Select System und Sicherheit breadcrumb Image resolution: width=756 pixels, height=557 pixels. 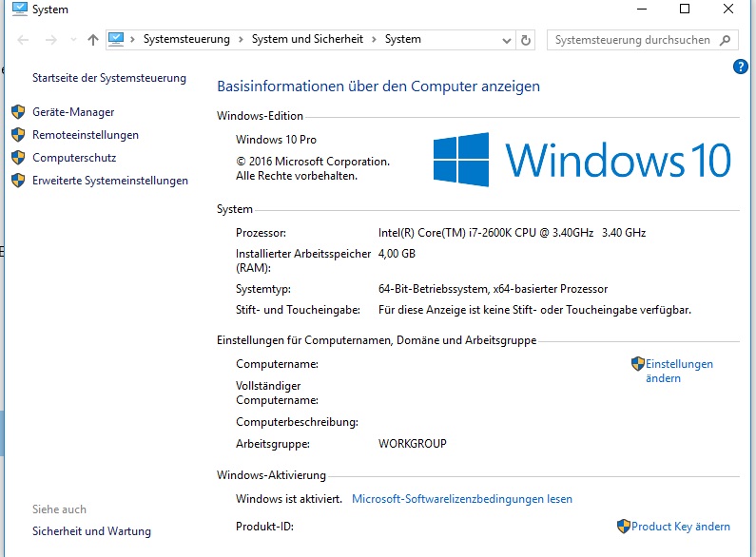[307, 39]
